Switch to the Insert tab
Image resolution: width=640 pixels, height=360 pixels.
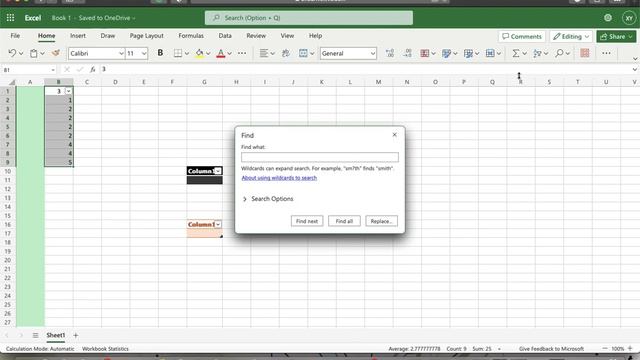click(x=78, y=36)
